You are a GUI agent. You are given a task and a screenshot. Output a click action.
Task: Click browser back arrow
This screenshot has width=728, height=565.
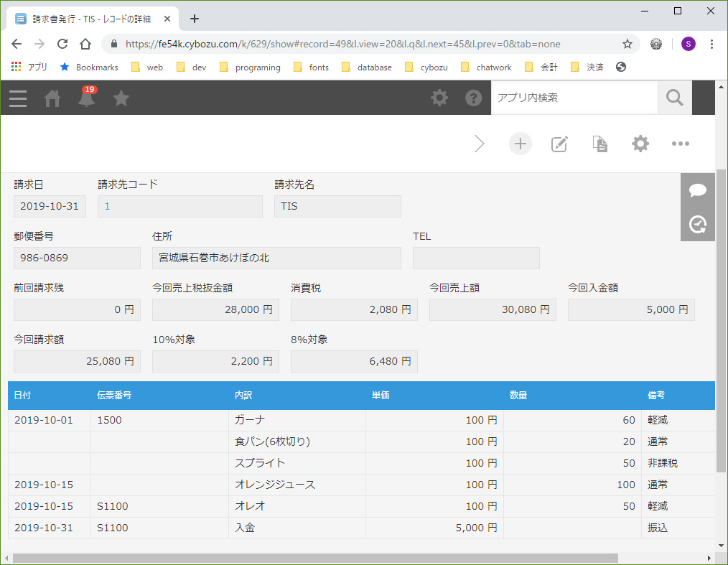[17, 44]
